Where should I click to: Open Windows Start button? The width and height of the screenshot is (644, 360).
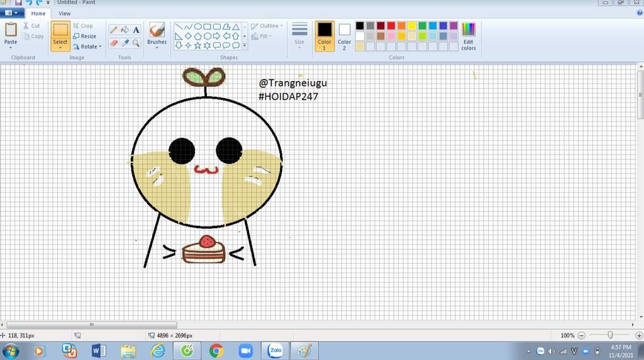[11, 351]
